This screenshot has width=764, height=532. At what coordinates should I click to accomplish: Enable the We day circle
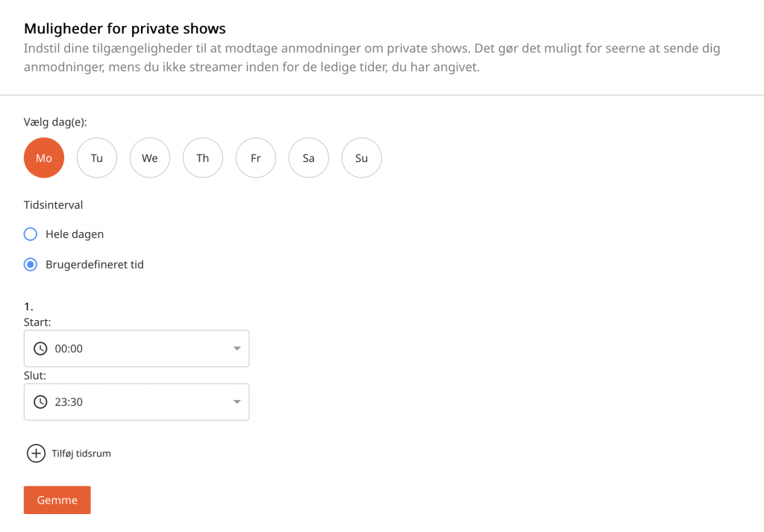(150, 158)
